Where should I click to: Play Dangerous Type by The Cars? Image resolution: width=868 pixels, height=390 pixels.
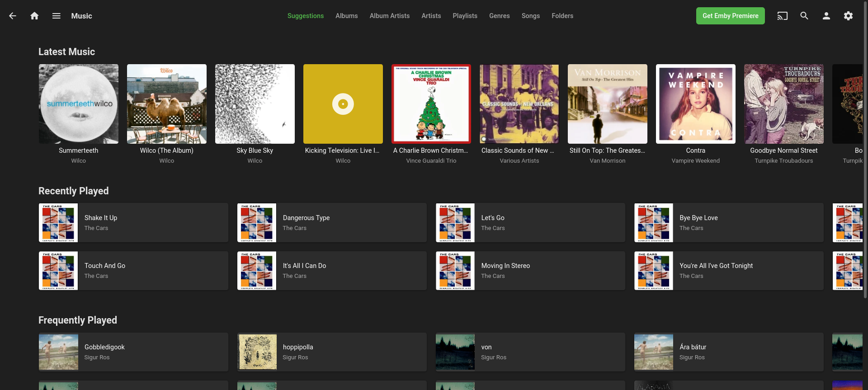332,223
